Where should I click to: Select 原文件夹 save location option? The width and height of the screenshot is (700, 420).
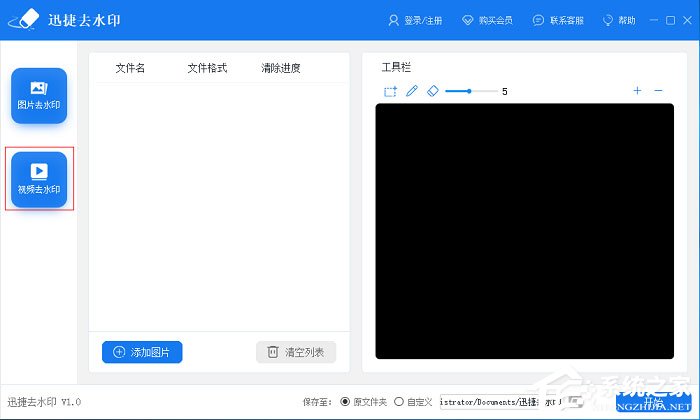363,402
